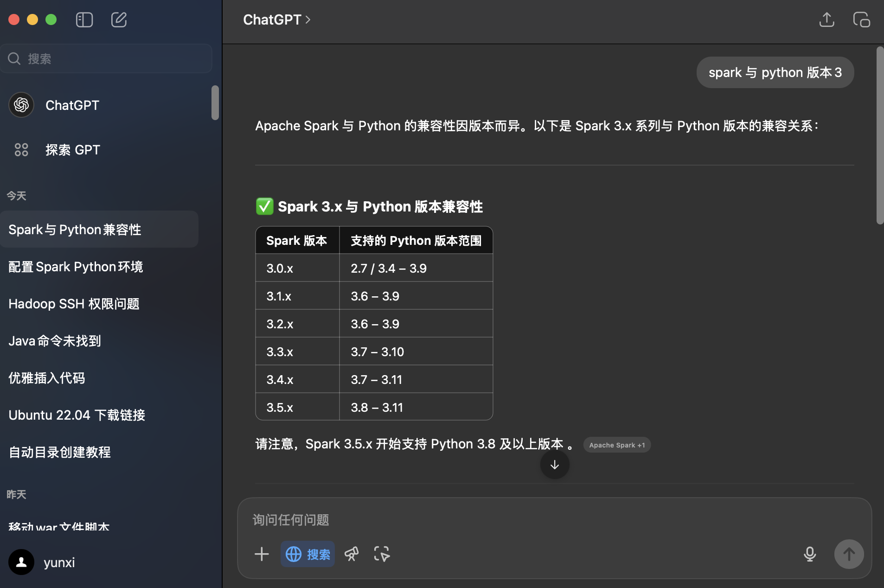Open chat Java命令未找到
The image size is (884, 588).
(x=99, y=341)
